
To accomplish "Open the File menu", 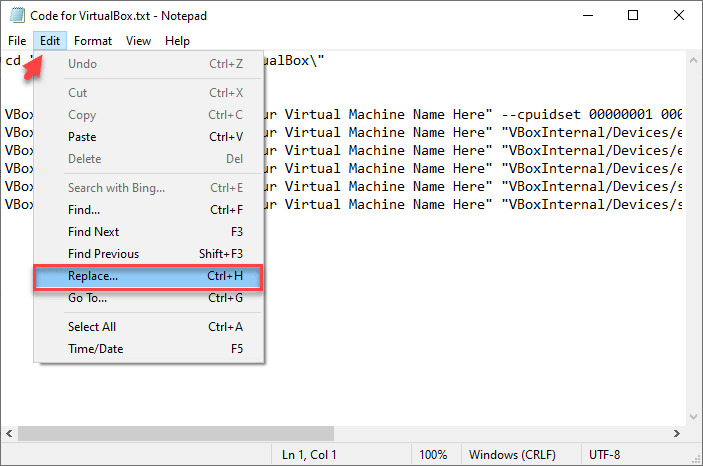I will pyautogui.click(x=17, y=41).
